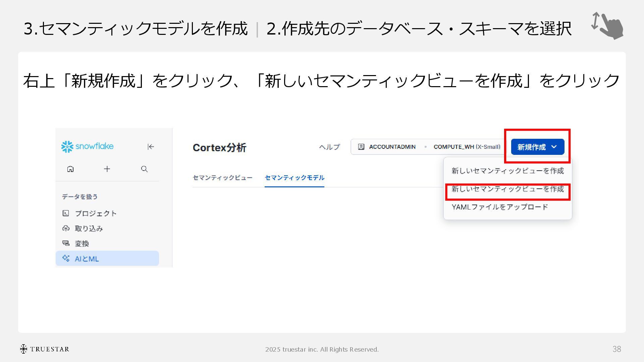Collapse the sidebar with arrow icon
The width and height of the screenshot is (644, 362).
151,146
